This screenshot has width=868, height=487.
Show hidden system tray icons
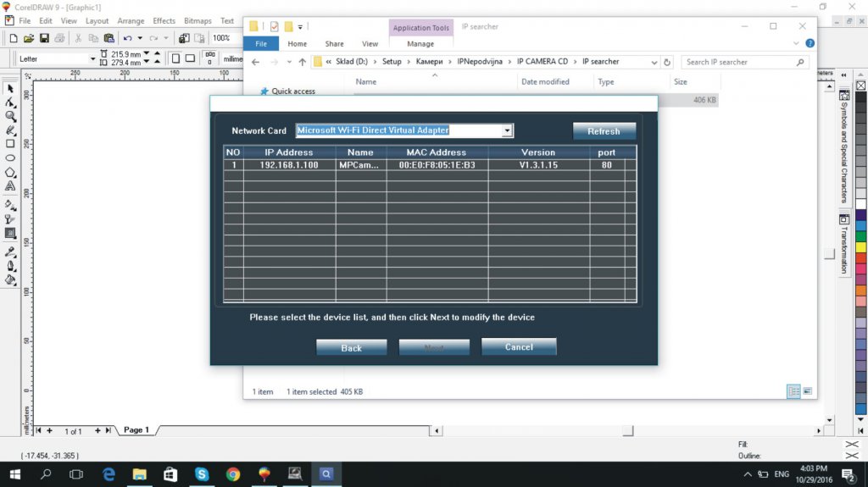pos(748,474)
